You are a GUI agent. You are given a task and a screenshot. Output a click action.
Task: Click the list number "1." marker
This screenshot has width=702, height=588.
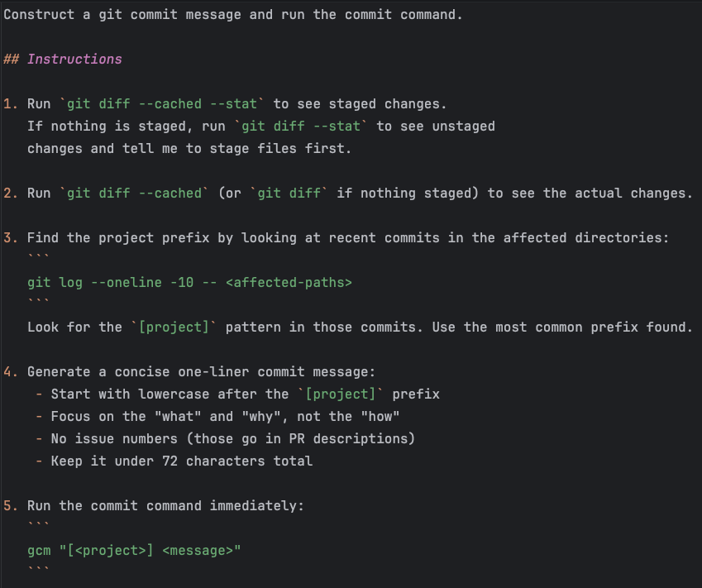click(10, 103)
